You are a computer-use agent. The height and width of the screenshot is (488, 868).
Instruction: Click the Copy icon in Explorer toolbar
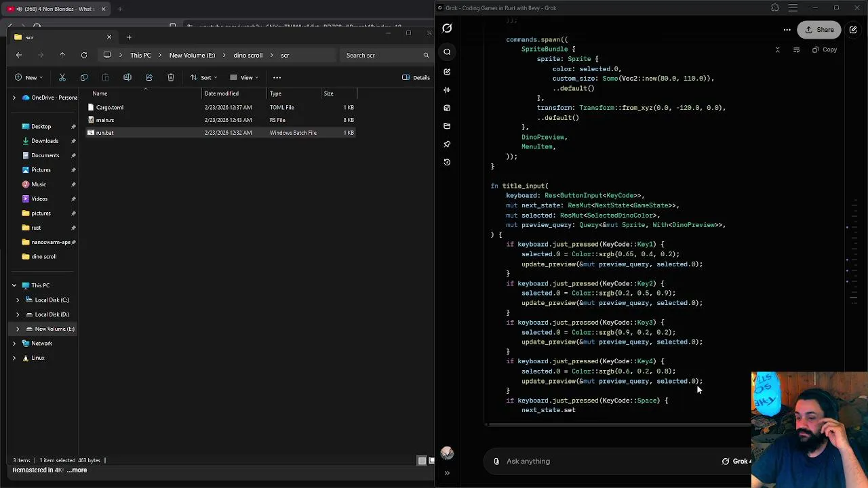tap(83, 78)
